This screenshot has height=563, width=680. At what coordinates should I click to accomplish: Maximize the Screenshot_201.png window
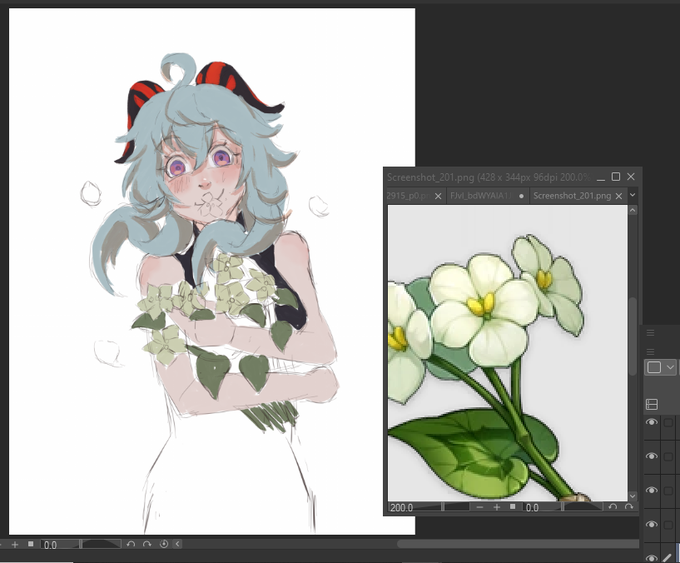point(615,177)
